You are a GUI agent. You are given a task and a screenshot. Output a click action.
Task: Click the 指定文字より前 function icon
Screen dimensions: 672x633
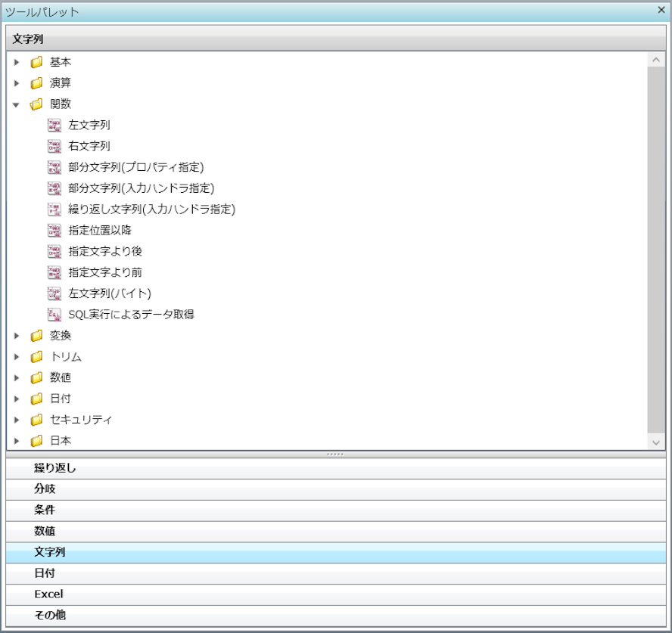[54, 272]
